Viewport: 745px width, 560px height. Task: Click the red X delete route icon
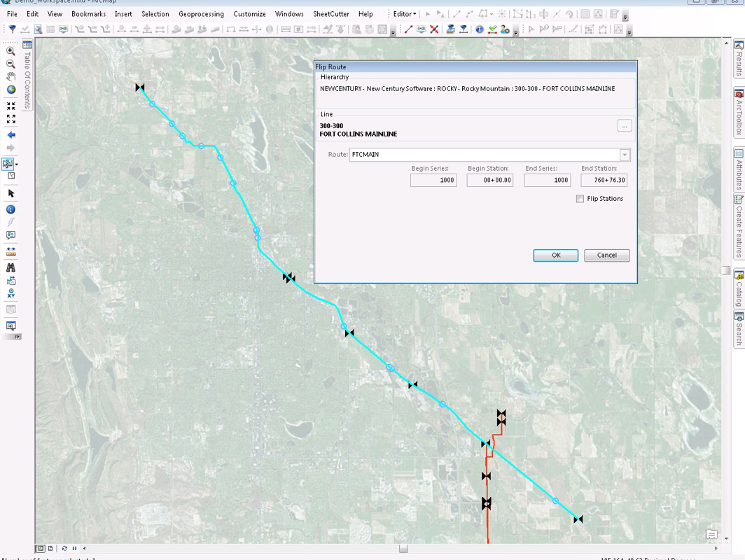coord(434,29)
